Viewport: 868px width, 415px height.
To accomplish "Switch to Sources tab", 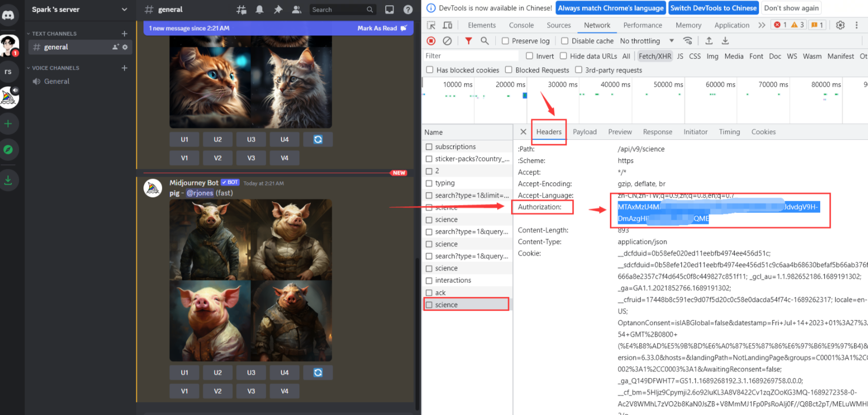I will coord(559,25).
